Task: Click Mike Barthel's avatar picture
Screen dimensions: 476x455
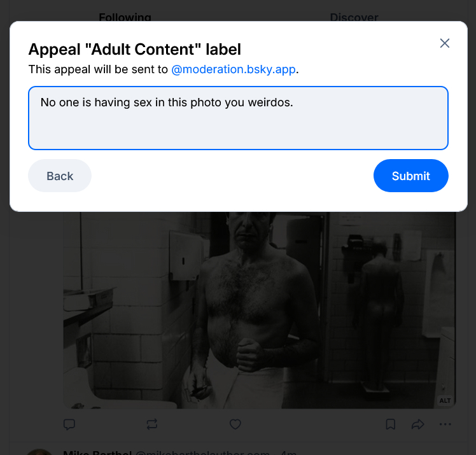Action: [39, 452]
